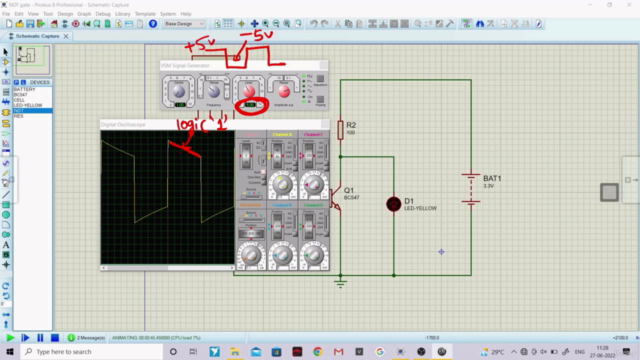Select NOT in the devices list
This screenshot has height=360, width=640.
(33, 111)
